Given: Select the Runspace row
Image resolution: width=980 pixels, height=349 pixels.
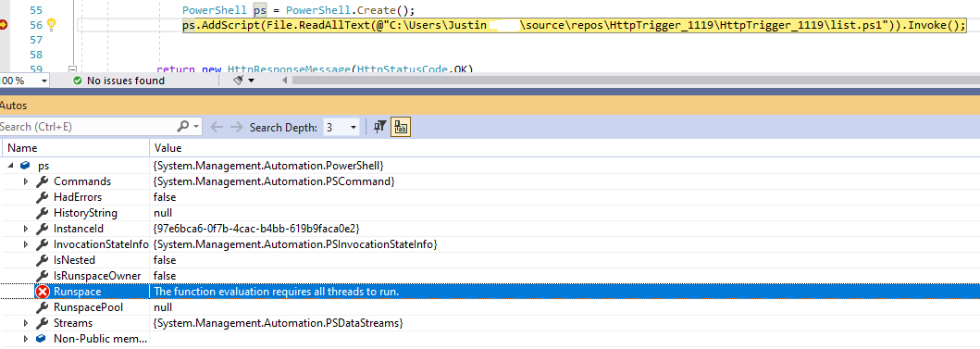Looking at the screenshot, I should point(490,292).
